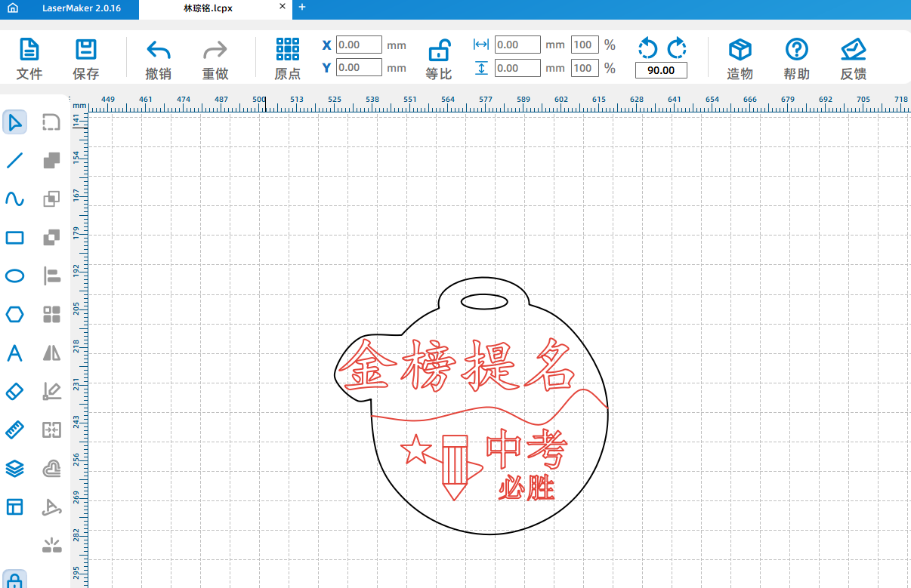Select the ellipse drawing tool
Screen dimensions: 911x588
15,276
